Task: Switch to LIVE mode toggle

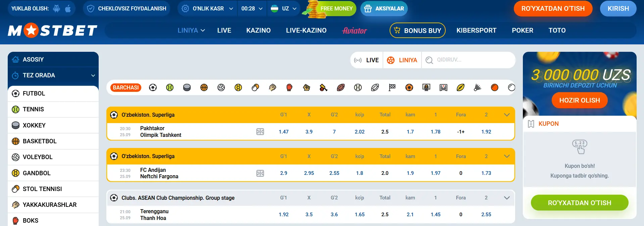Action: coord(366,60)
